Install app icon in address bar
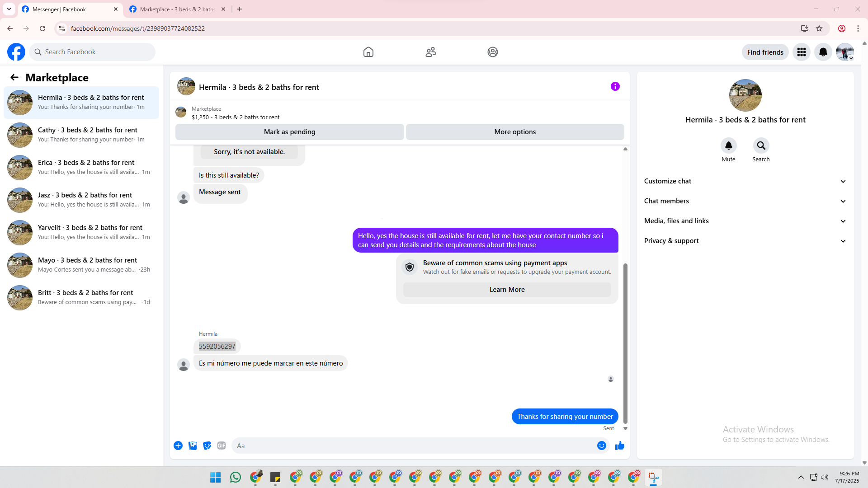868x488 pixels. click(805, 28)
